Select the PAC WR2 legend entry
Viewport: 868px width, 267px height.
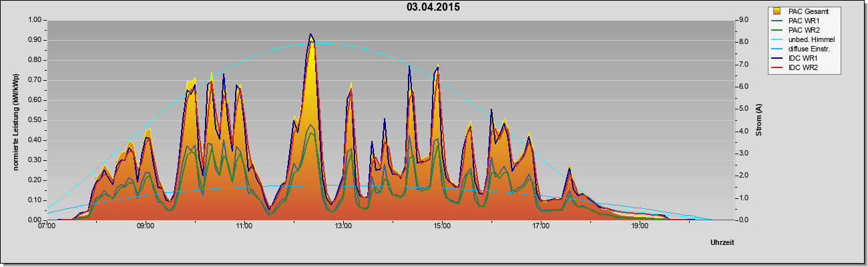pyautogui.click(x=804, y=30)
